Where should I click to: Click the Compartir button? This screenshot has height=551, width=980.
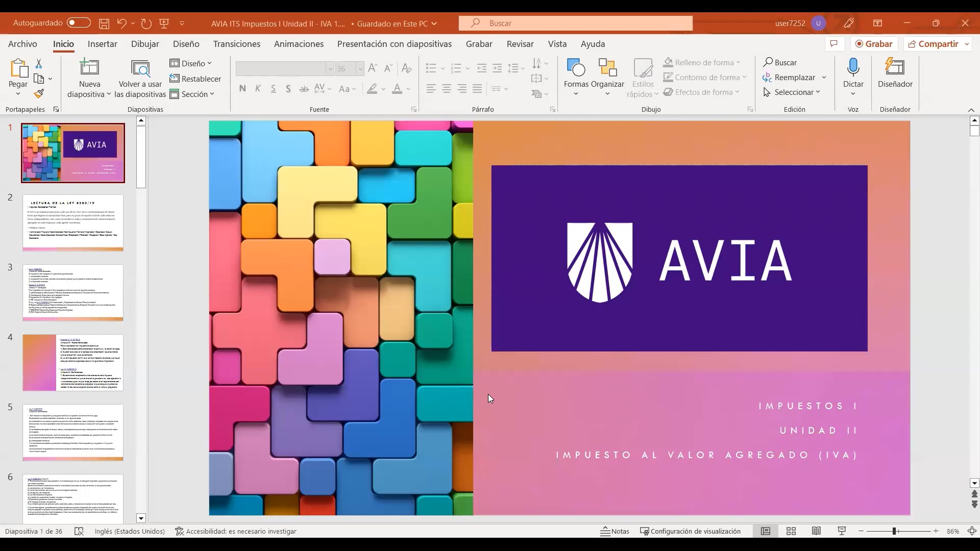click(x=933, y=44)
